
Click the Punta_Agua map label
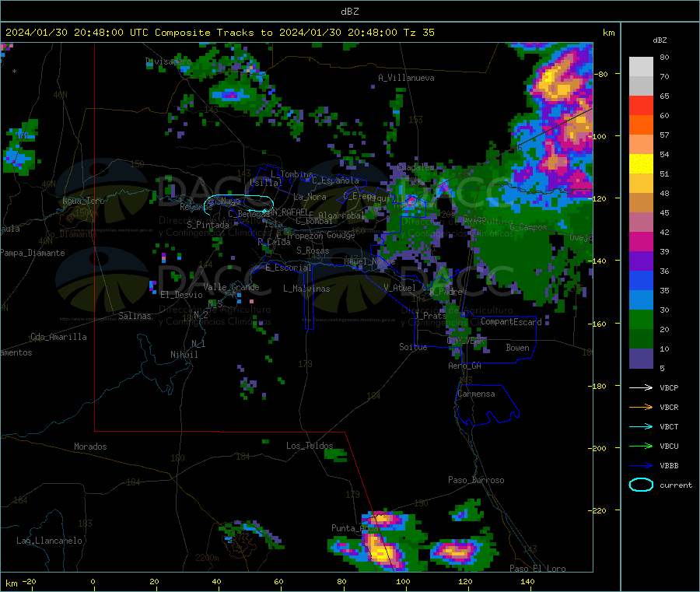(x=355, y=528)
